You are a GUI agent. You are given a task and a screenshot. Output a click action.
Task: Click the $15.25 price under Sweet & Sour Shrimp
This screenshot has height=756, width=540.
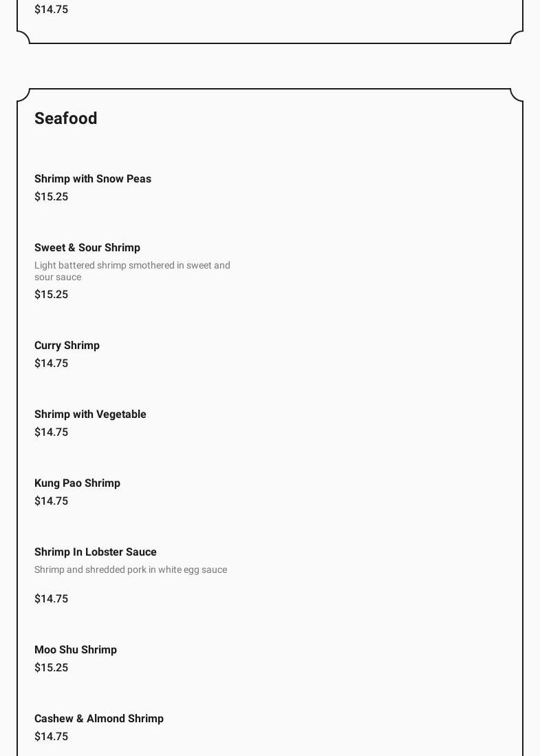(x=52, y=295)
